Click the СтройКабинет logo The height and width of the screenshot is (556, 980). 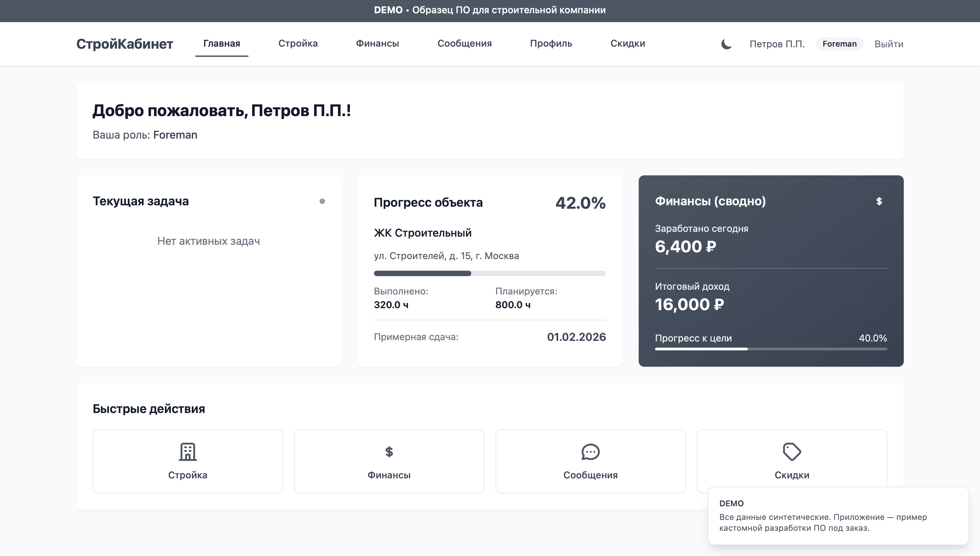pos(125,44)
